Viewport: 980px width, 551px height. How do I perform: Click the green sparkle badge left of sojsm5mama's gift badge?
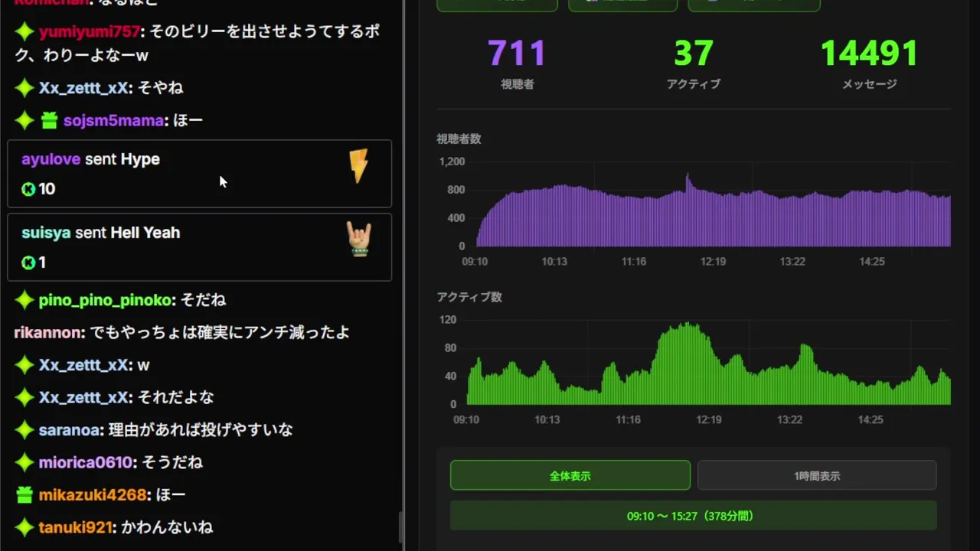25,120
